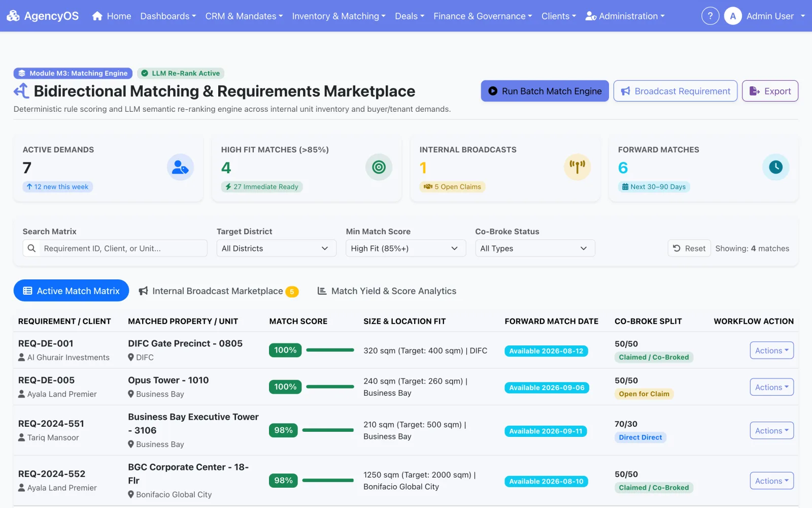Open Actions dropdown for REQ-2024-551
The image size is (812, 508).
click(x=771, y=431)
